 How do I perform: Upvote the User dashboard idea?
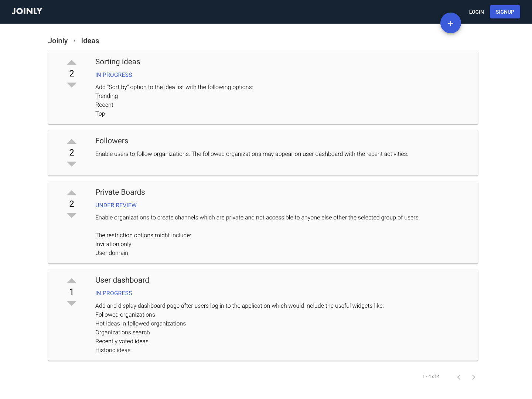[x=72, y=281]
